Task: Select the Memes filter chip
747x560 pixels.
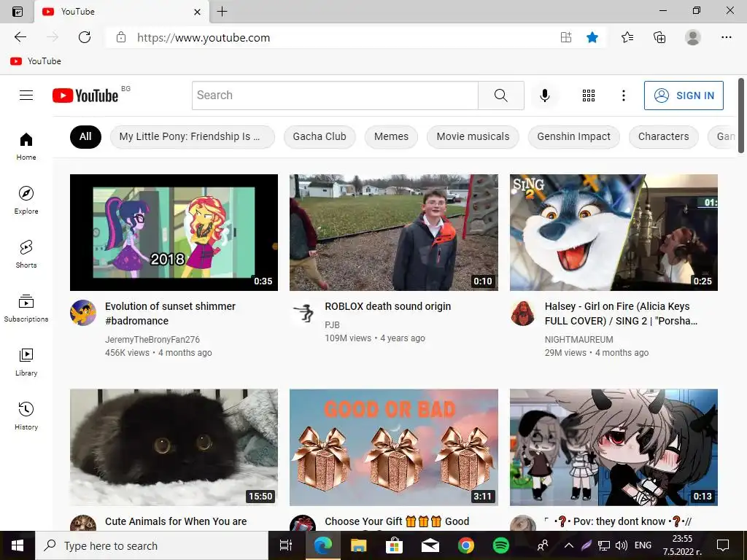Action: (391, 136)
